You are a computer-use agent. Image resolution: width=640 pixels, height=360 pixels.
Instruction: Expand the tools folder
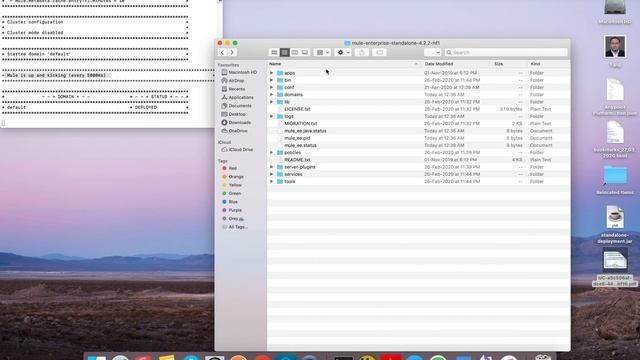click(x=271, y=181)
